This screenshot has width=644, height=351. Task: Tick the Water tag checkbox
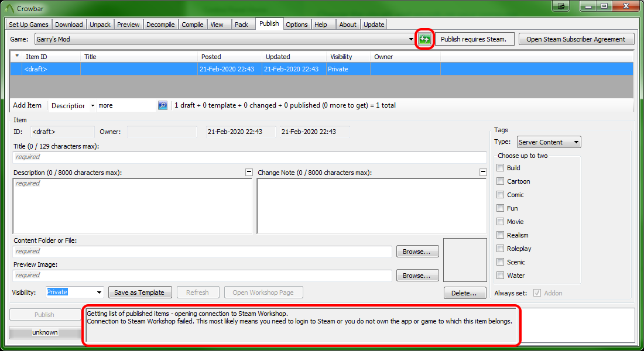500,276
